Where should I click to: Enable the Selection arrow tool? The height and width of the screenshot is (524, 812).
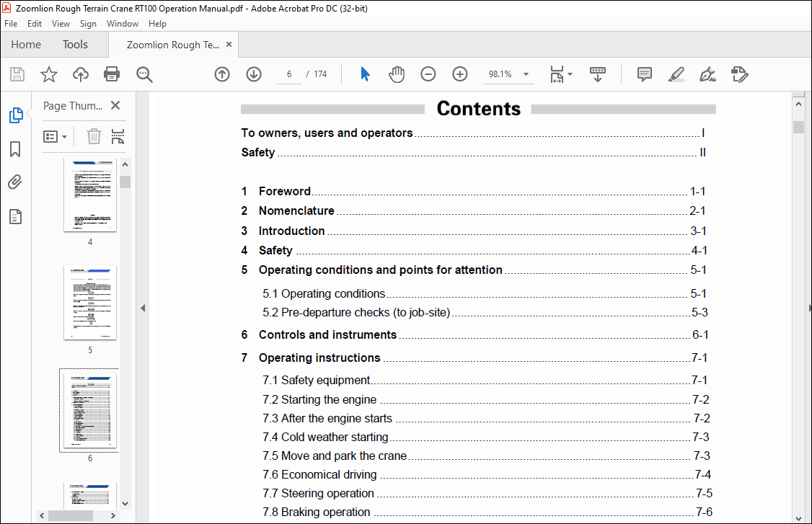[365, 74]
